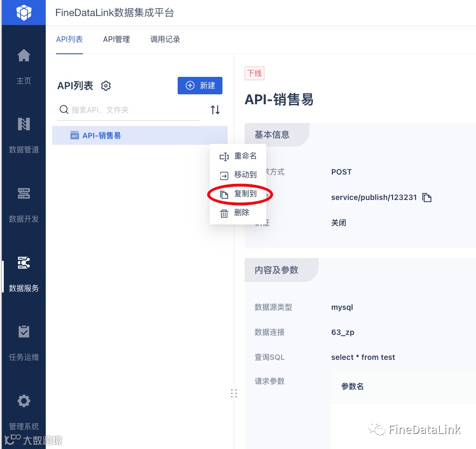Viewport: 476px width, 449px height.
Task: Click the 基本信息 section header
Action: [272, 134]
